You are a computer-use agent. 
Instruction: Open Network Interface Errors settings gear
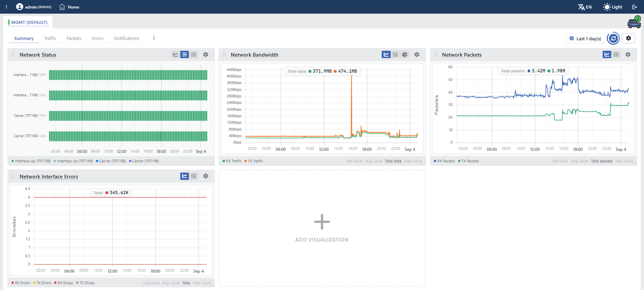pos(206,176)
